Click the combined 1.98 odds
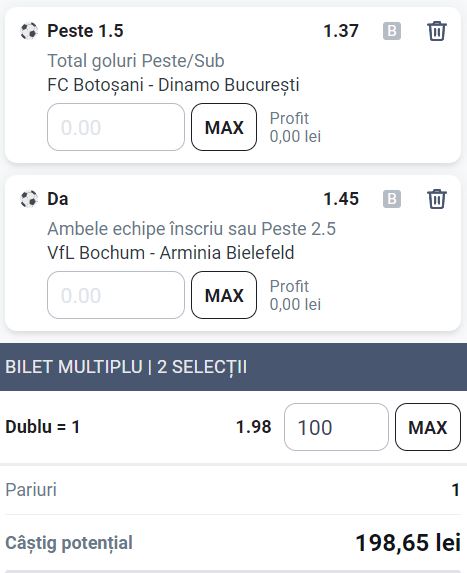467x573 pixels. click(254, 427)
